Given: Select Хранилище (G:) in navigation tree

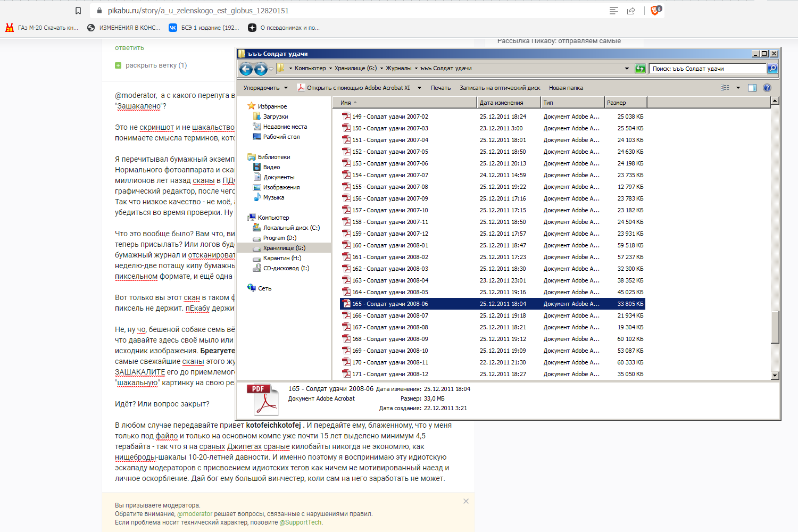Looking at the screenshot, I should tap(284, 248).
